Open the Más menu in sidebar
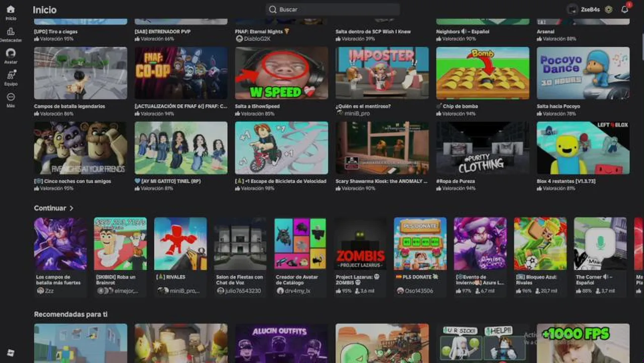 point(11,97)
